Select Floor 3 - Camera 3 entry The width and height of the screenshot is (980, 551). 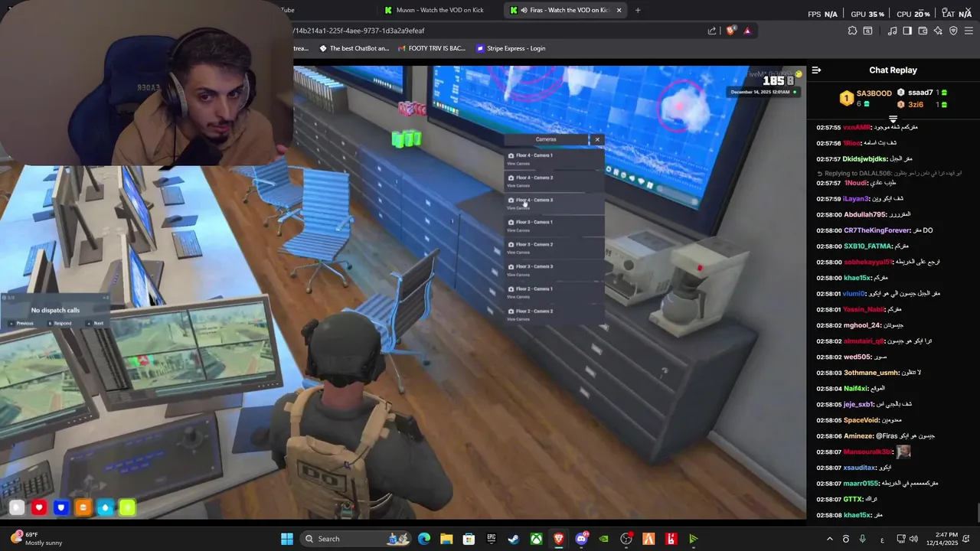pos(554,270)
